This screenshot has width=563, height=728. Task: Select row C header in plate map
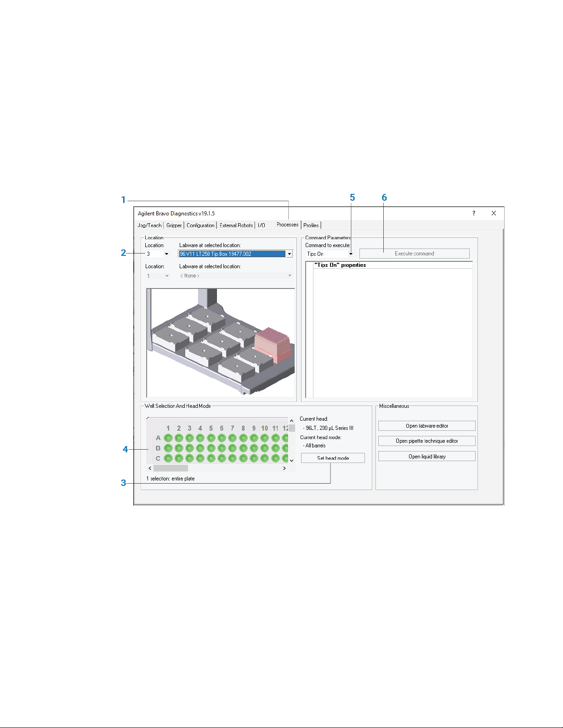158,458
